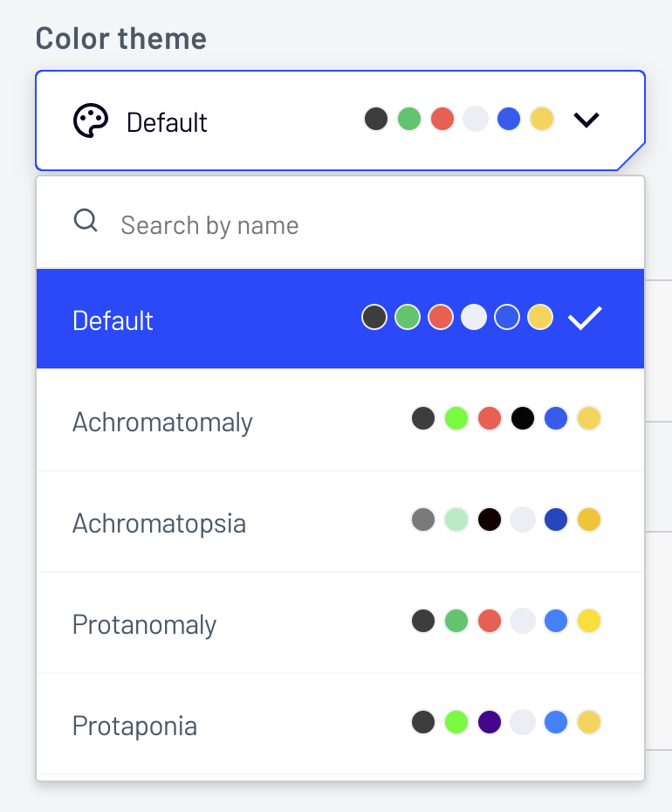672x812 pixels.
Task: Collapse the Color theme dropdown chevron
Action: (x=586, y=120)
